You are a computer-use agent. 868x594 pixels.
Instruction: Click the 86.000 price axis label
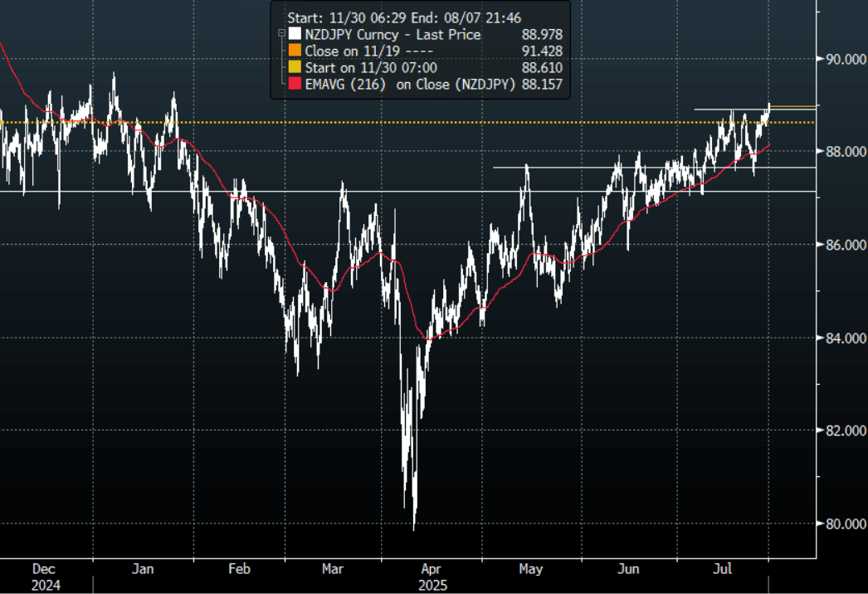point(841,245)
